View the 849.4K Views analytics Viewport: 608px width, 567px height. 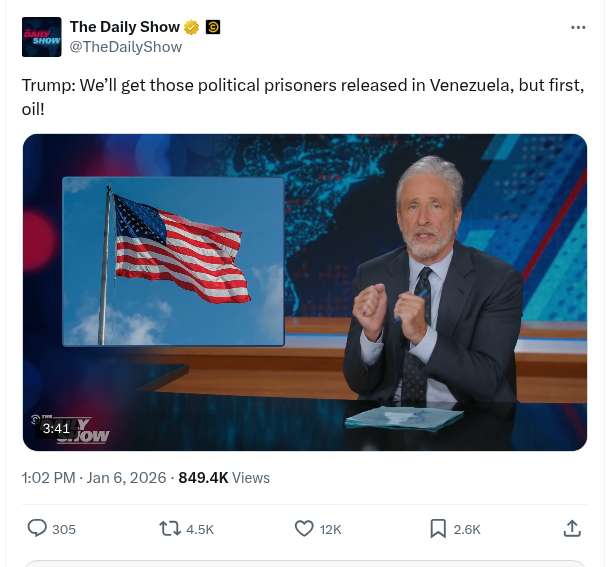[x=224, y=478]
